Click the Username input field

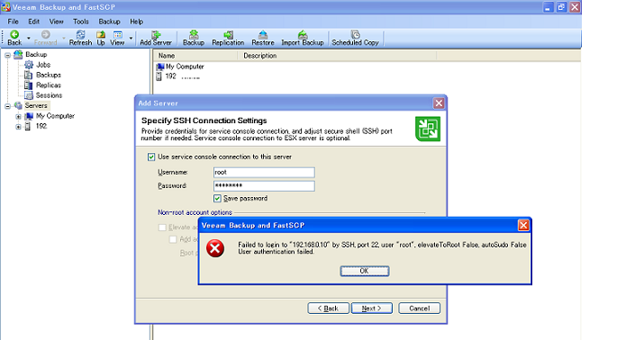pyautogui.click(x=264, y=173)
